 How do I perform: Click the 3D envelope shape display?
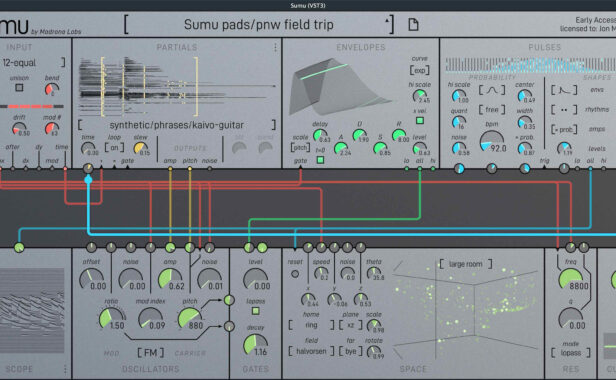(341, 87)
